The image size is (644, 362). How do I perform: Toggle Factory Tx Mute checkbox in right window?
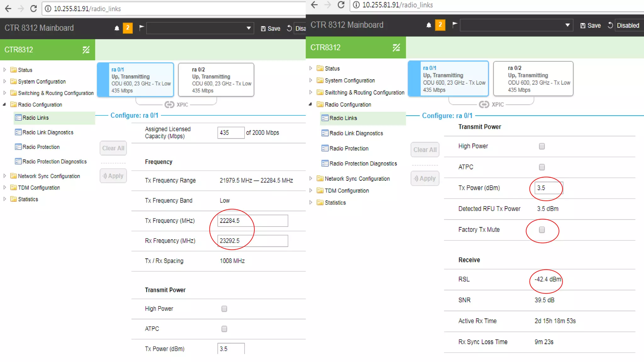pos(542,230)
